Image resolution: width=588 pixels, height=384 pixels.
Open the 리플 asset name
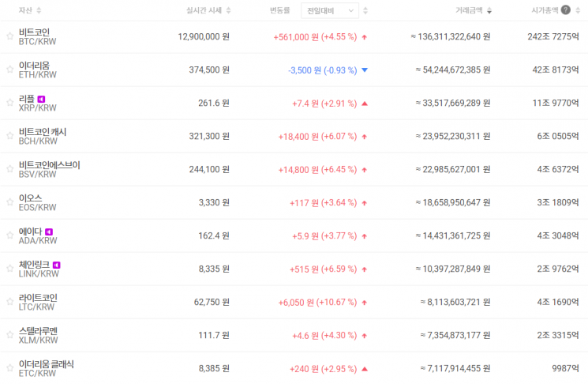point(27,99)
